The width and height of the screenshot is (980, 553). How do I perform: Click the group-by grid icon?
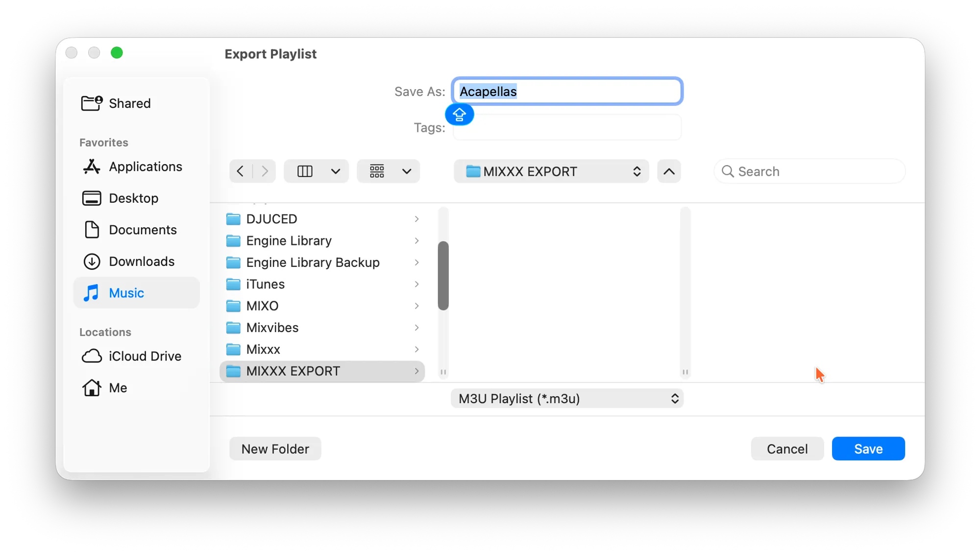point(377,171)
